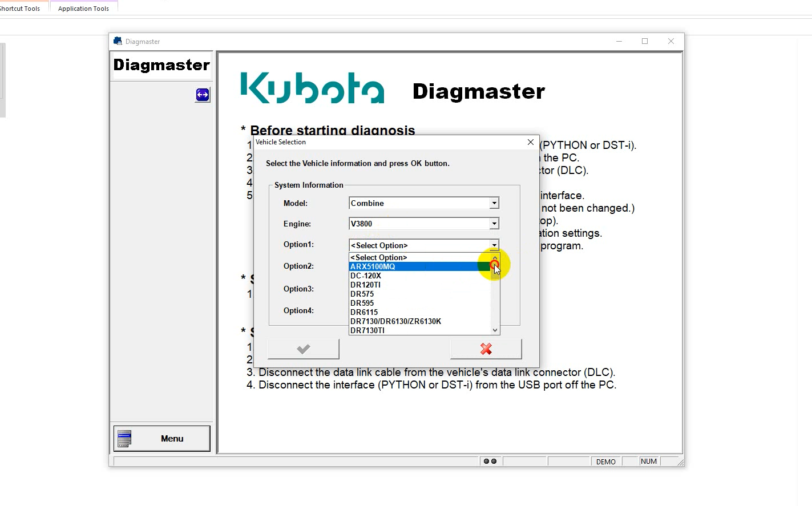812x506 pixels.
Task: Click the red X cancel button
Action: pyautogui.click(x=486, y=349)
